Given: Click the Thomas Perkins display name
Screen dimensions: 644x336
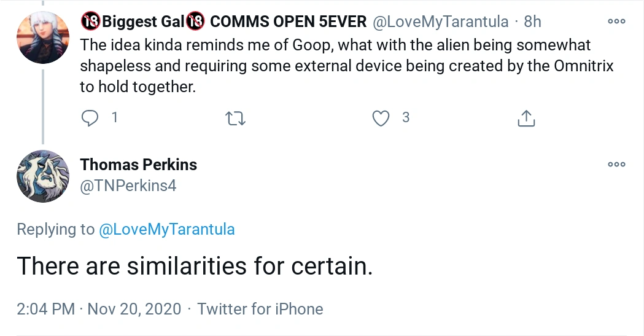Looking at the screenshot, I should [x=139, y=165].
